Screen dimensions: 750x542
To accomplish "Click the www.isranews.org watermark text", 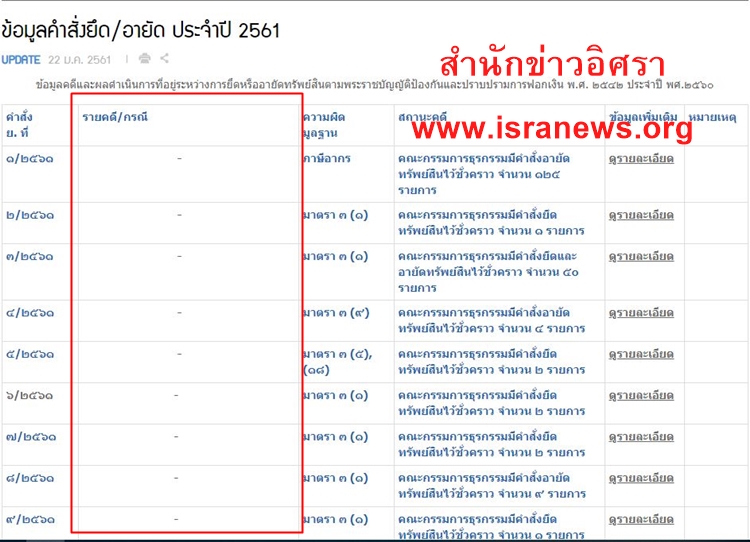I will pos(551,128).
